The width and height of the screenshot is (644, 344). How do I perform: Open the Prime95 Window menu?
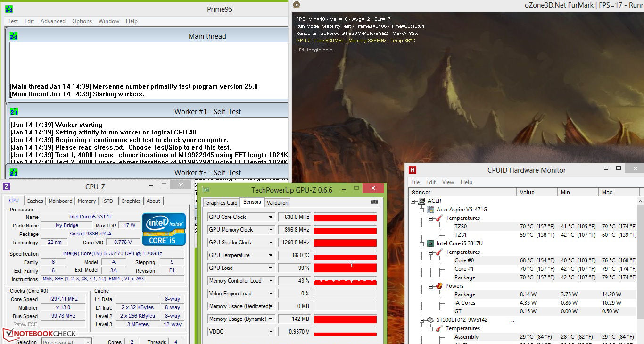(x=109, y=21)
